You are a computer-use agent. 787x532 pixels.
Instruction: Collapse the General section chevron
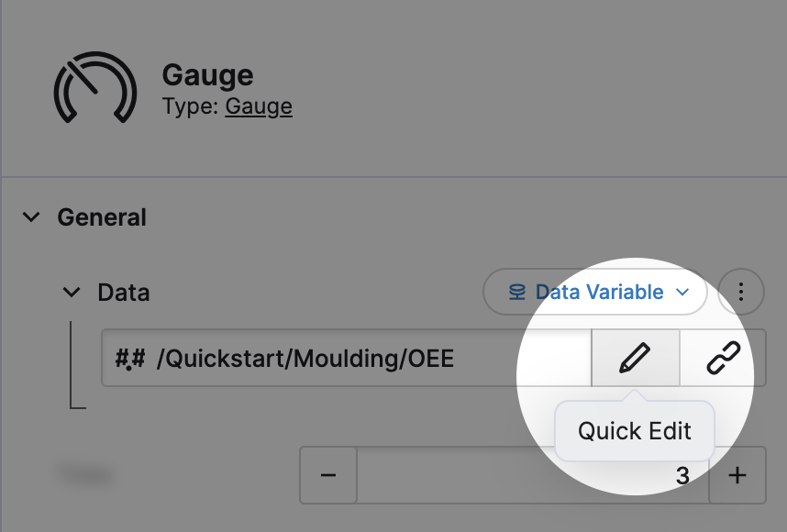32,217
